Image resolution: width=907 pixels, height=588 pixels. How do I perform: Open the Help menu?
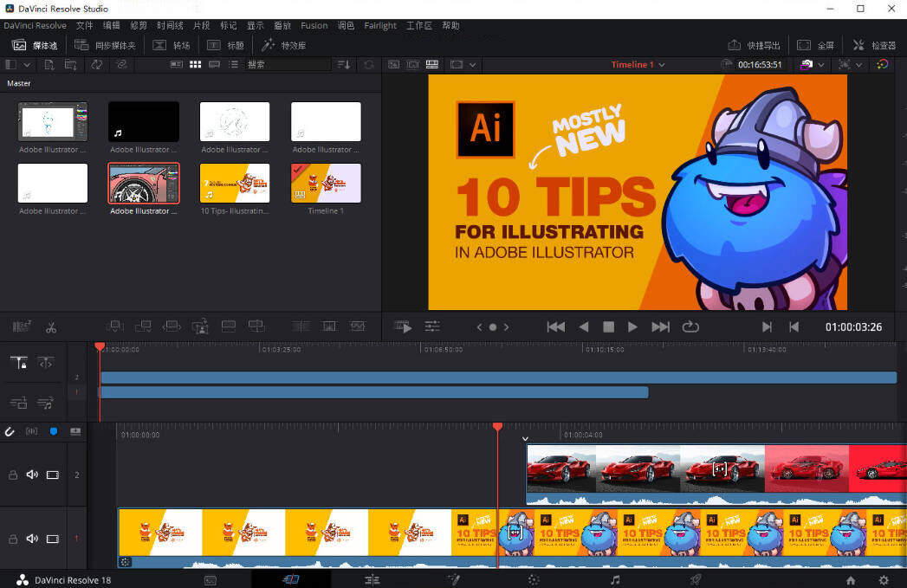450,25
